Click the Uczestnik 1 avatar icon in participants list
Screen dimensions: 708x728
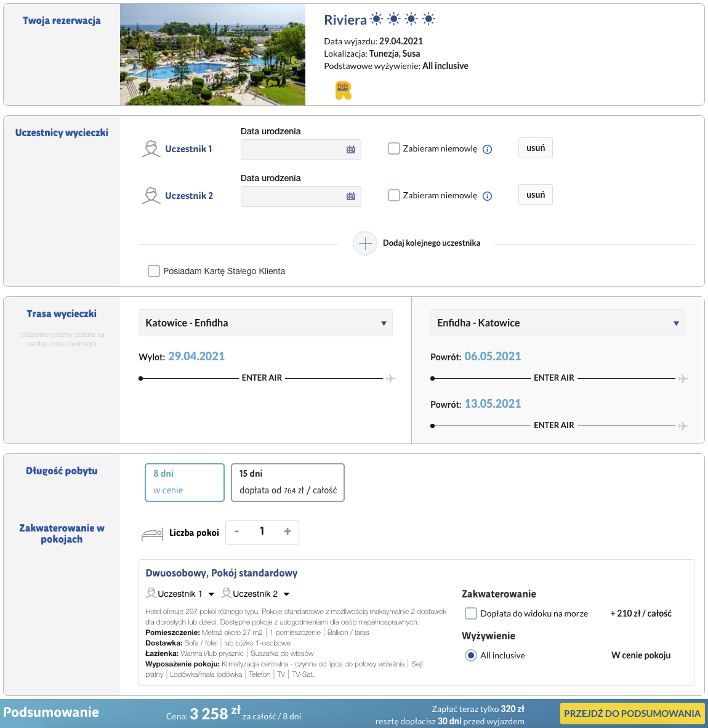[151, 149]
